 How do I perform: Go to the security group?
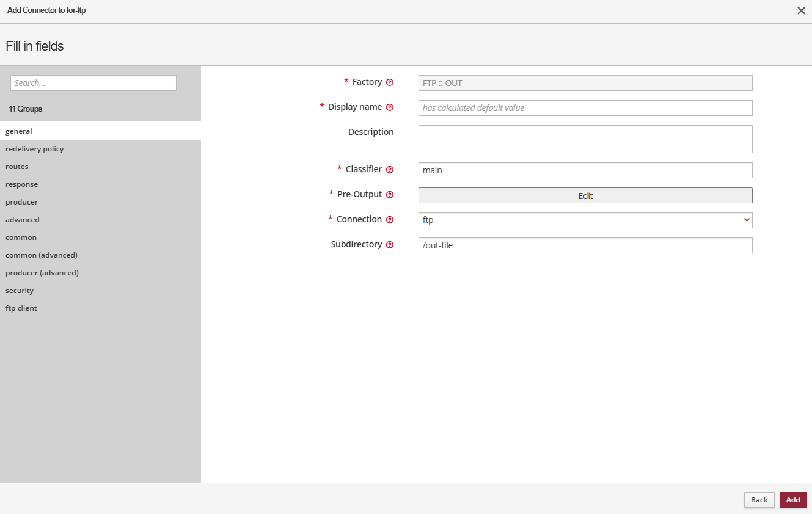[x=20, y=291]
